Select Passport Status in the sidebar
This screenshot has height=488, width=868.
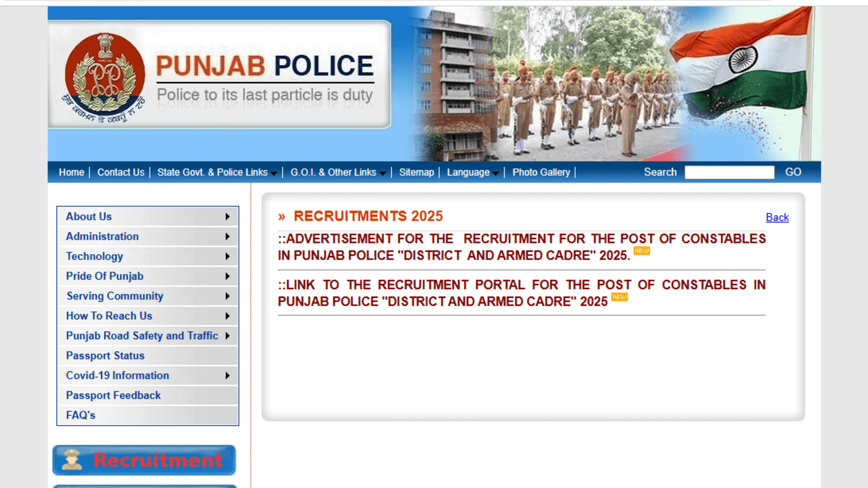[105, 356]
